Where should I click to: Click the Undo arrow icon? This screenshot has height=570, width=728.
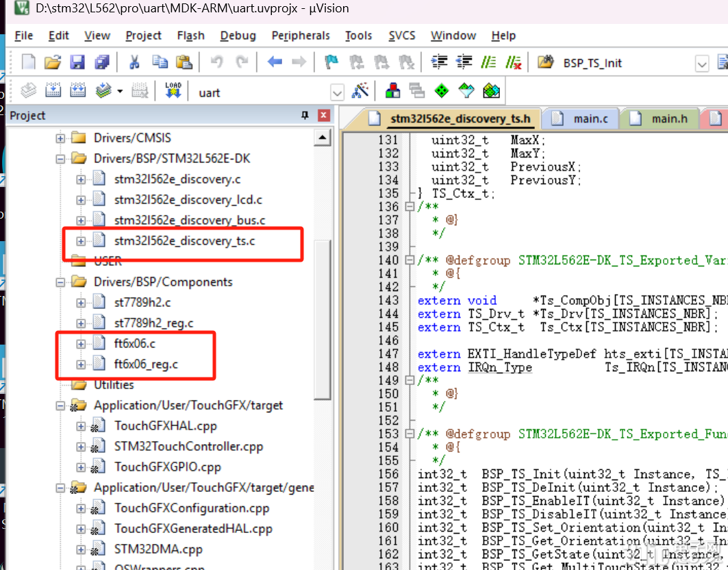(x=217, y=62)
